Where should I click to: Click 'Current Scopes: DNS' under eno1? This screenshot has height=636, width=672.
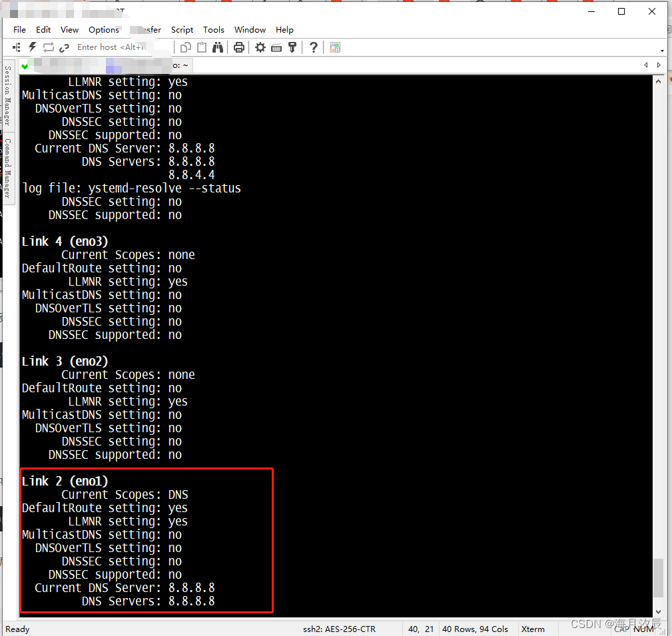[125, 495]
